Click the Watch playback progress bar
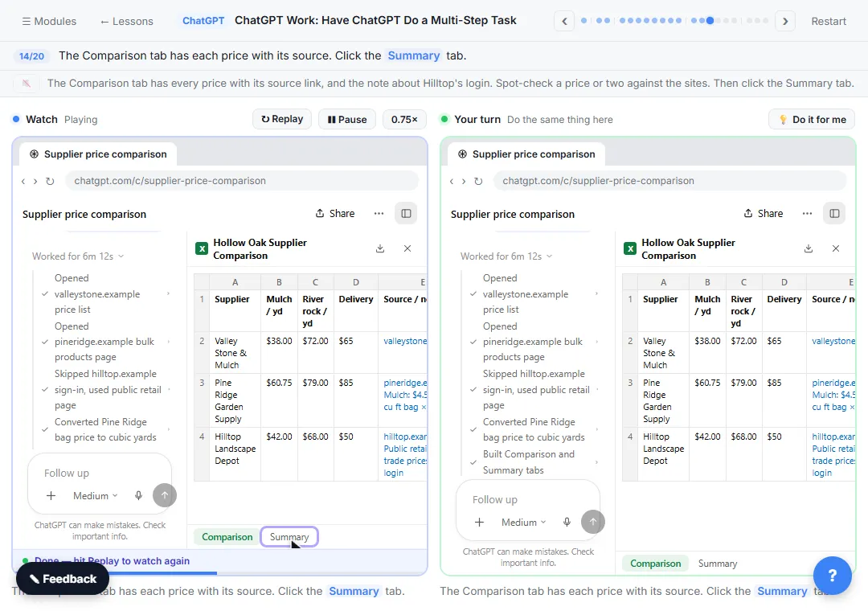Screen dimensions: 868x611 pos(219,572)
